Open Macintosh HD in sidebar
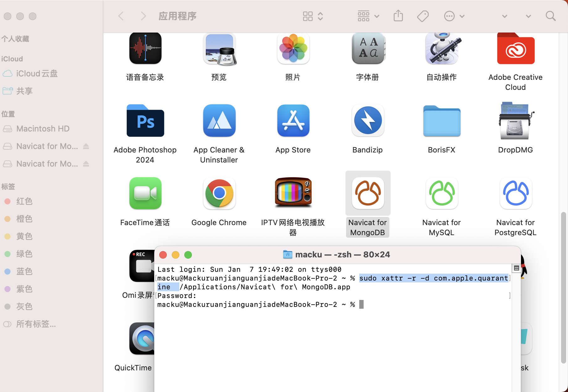This screenshot has width=568, height=392. pyautogui.click(x=36, y=129)
